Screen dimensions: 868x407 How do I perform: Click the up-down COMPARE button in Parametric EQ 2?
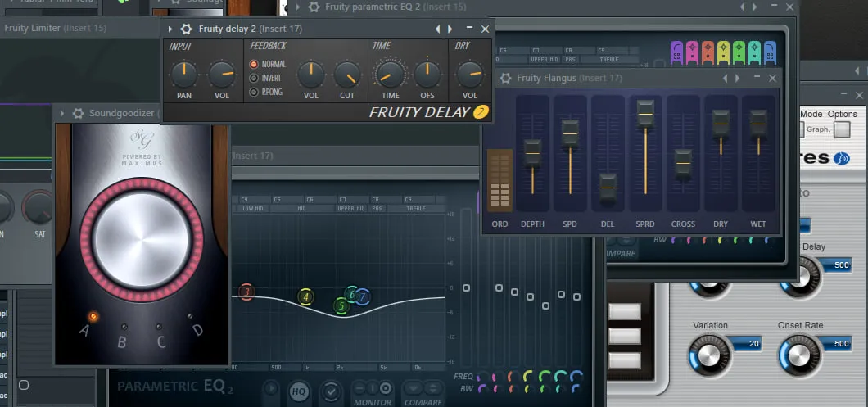tap(433, 387)
